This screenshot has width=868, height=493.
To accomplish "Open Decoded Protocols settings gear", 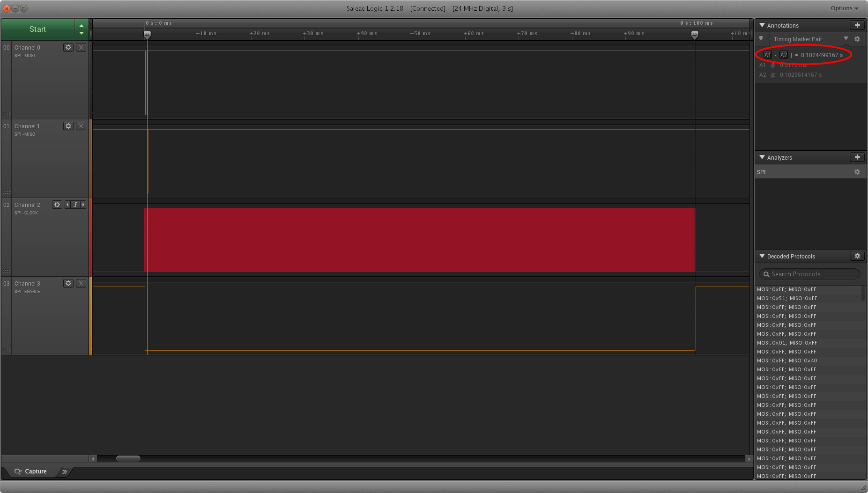I will coord(857,256).
